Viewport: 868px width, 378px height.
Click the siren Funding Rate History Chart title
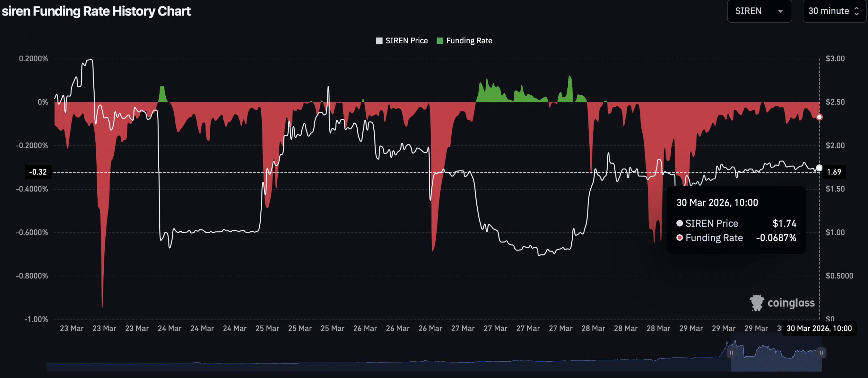(x=96, y=11)
